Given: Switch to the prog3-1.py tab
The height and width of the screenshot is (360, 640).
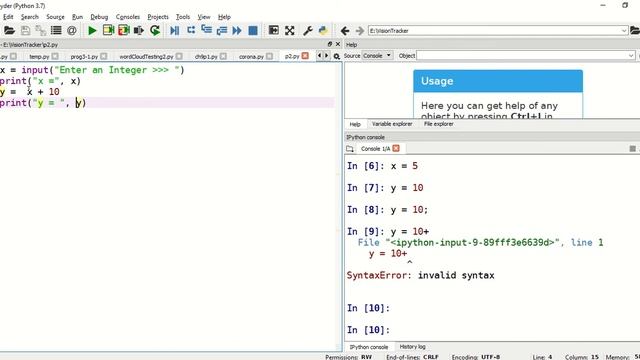Looking at the screenshot, I should (84, 56).
